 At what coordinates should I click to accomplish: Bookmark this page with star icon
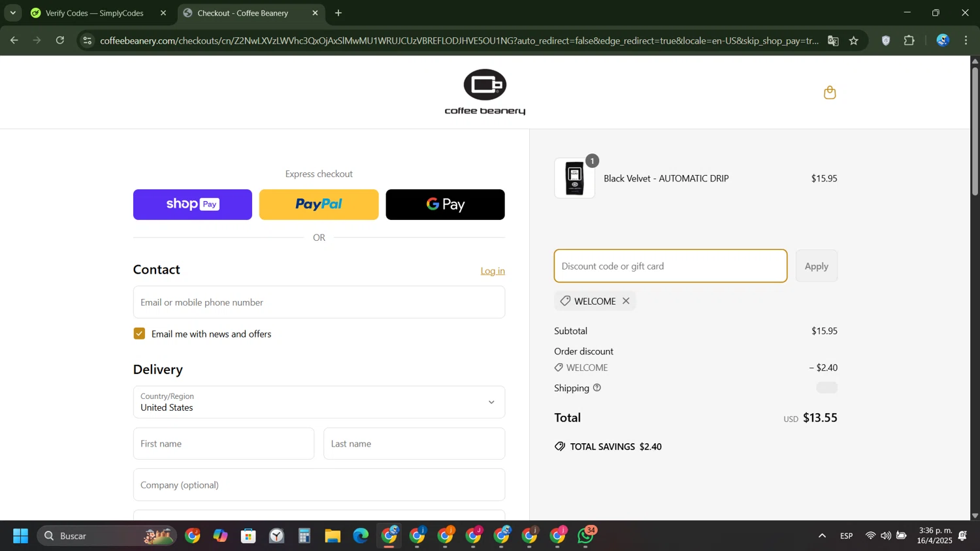click(x=854, y=40)
